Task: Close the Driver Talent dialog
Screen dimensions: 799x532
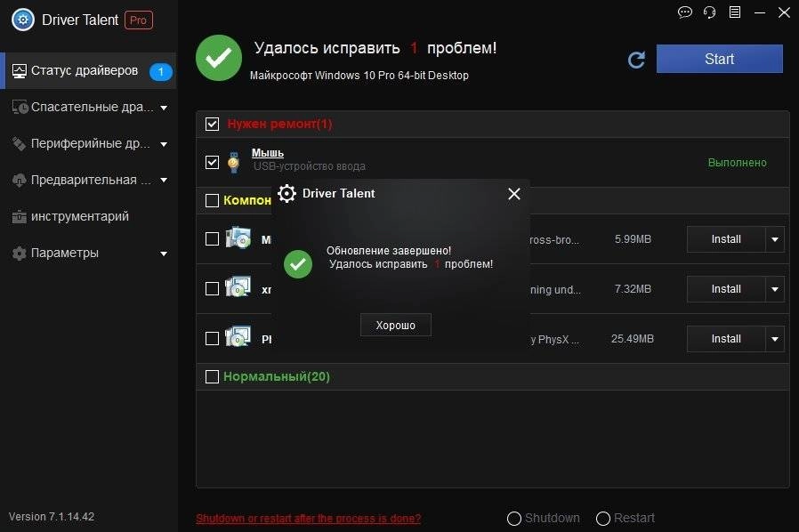Action: [x=514, y=194]
